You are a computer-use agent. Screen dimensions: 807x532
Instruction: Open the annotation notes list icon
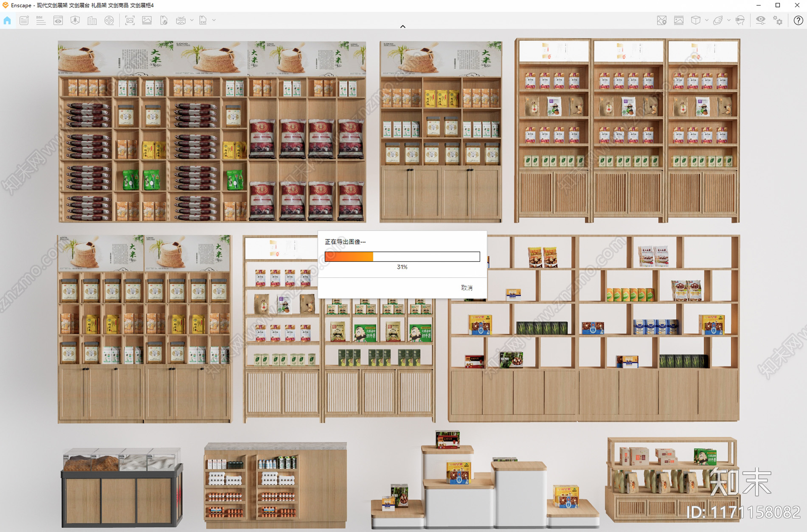[x=24, y=21]
